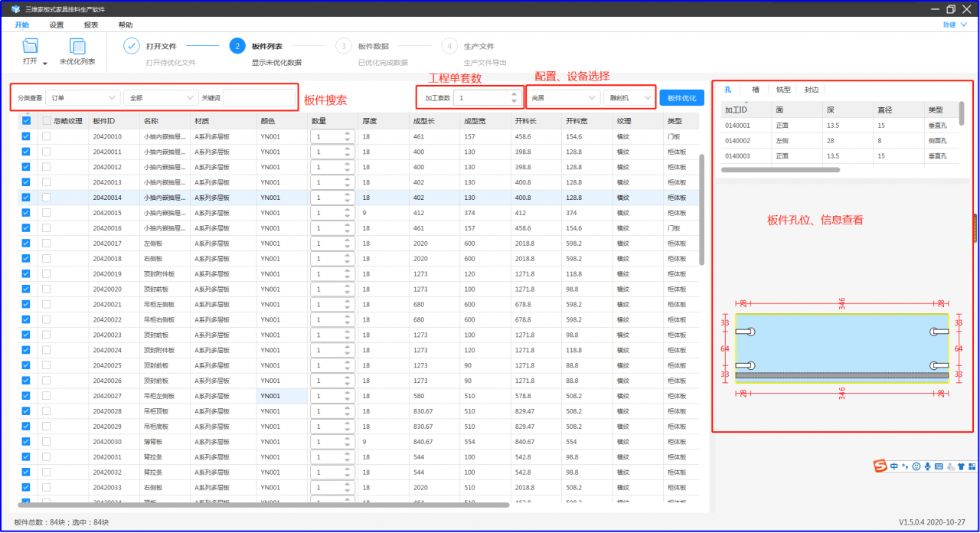The height and width of the screenshot is (533, 980).
Task: Toggle the Sogou punctuation mode icon
Action: tap(905, 466)
